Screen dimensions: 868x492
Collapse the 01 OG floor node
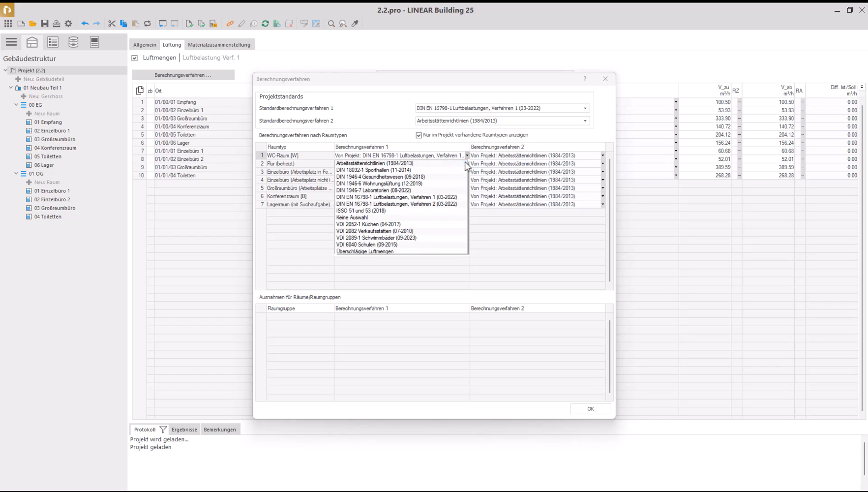(16, 174)
